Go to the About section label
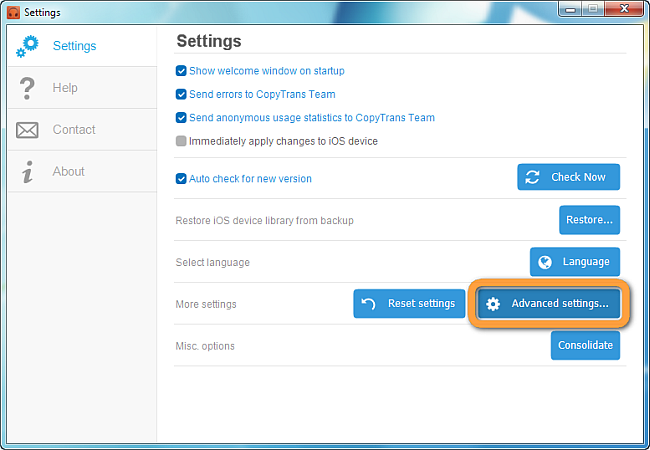 click(68, 172)
